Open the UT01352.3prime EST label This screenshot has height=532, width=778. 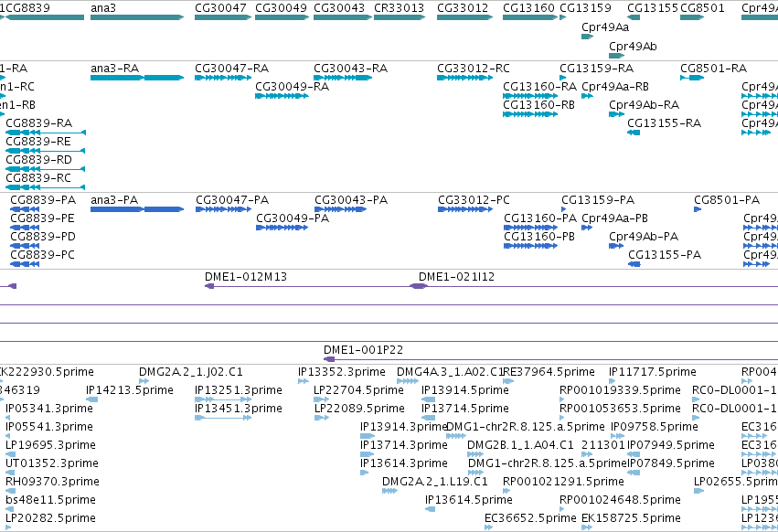tap(52, 463)
